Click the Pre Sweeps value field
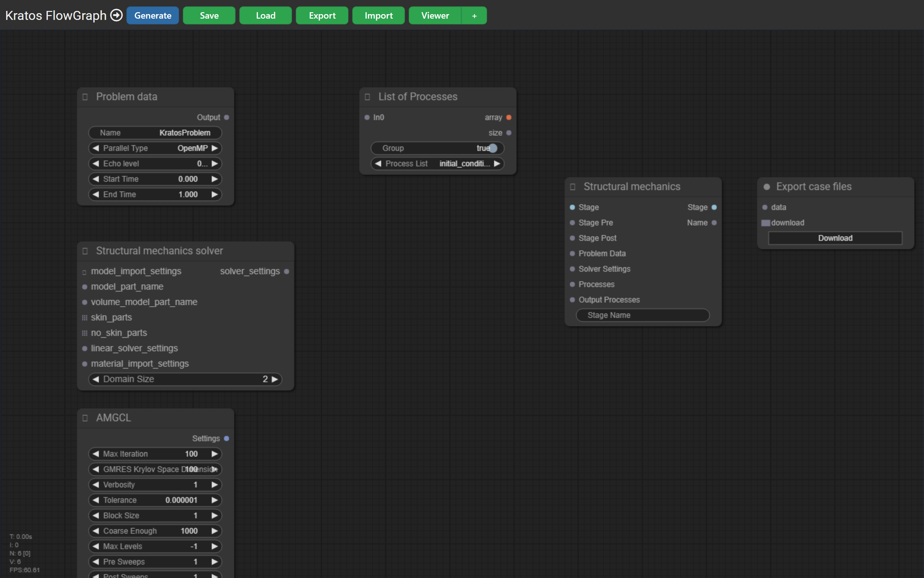This screenshot has width=924, height=578. [155, 562]
